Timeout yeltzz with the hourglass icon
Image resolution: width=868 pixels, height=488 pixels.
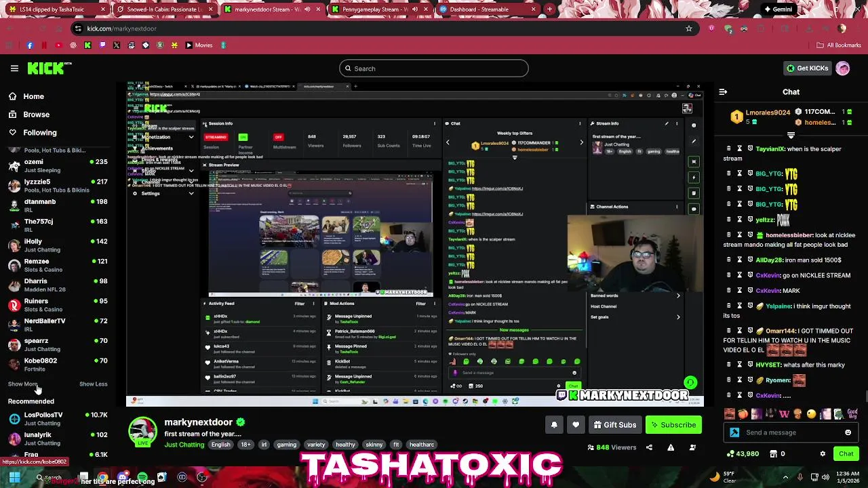click(739, 220)
